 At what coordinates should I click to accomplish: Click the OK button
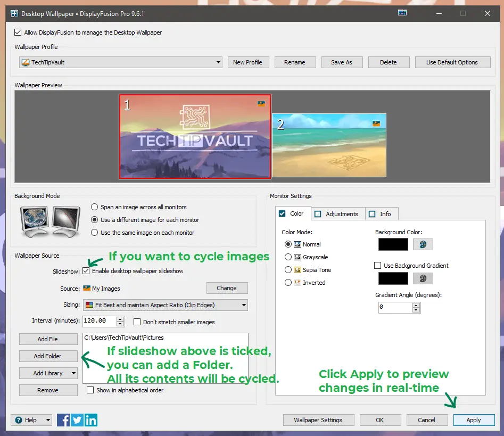click(x=380, y=420)
